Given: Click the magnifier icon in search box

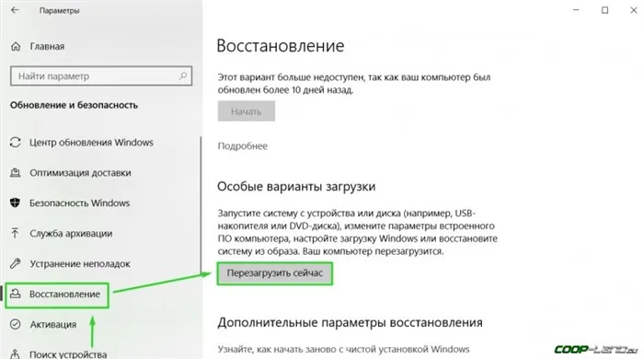Looking at the screenshot, I should click(x=183, y=76).
